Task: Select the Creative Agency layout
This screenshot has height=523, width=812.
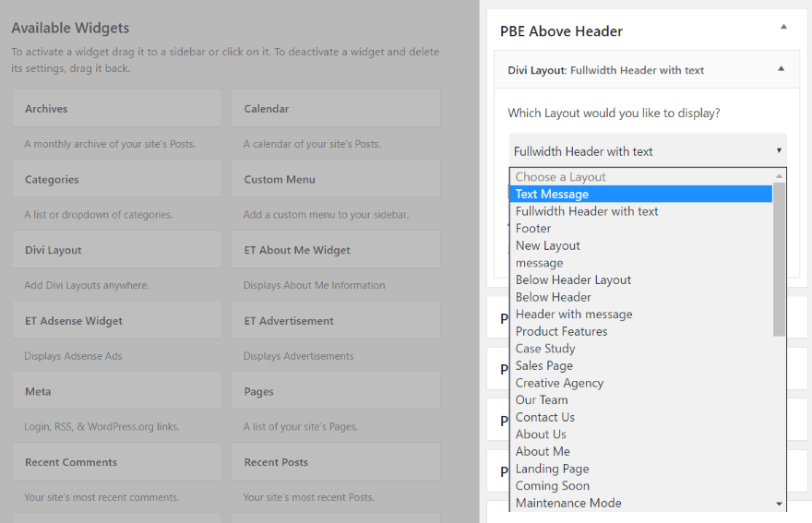Action: 641,383
